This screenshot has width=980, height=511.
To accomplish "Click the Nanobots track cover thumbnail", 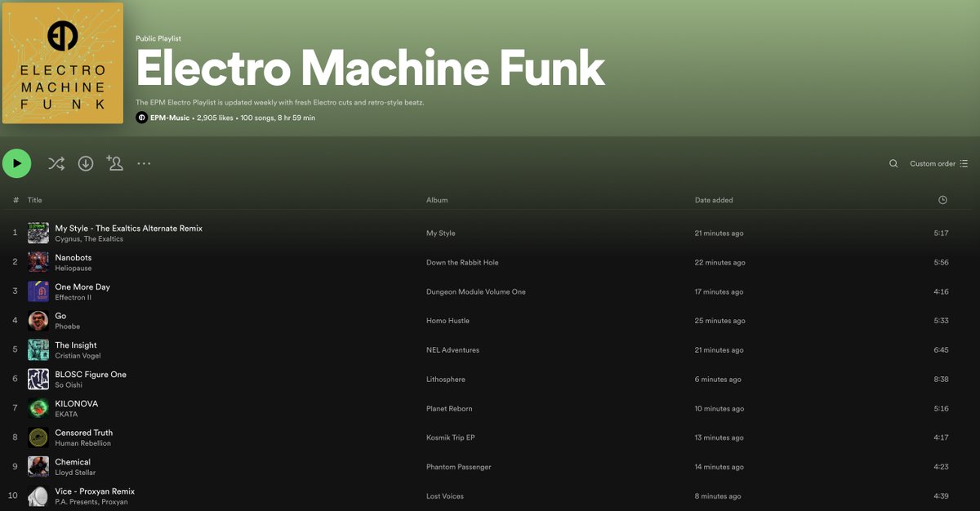I will (x=38, y=262).
